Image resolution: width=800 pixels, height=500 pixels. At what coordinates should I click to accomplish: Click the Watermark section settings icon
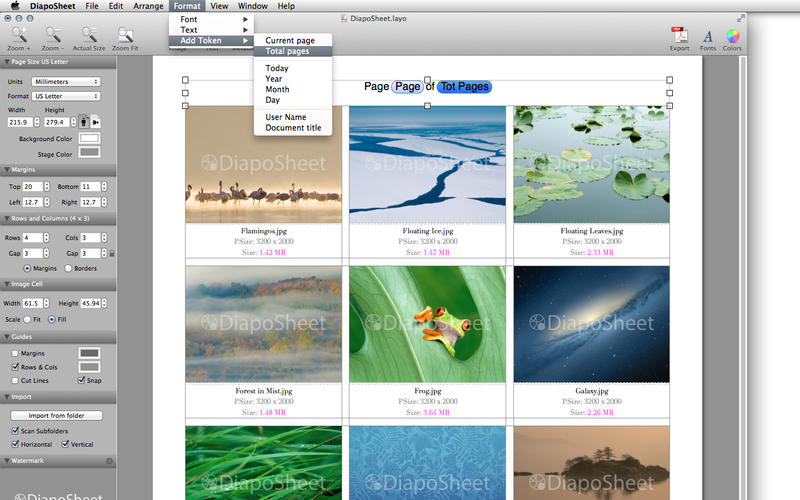[109, 461]
